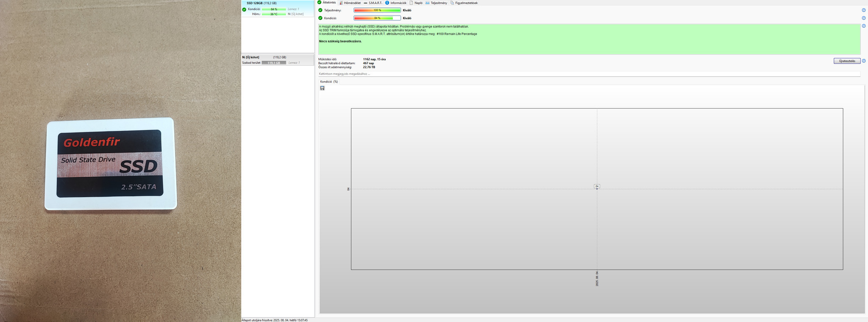Open the Teljesítmény tab
The height and width of the screenshot is (322, 868).
(436, 3)
